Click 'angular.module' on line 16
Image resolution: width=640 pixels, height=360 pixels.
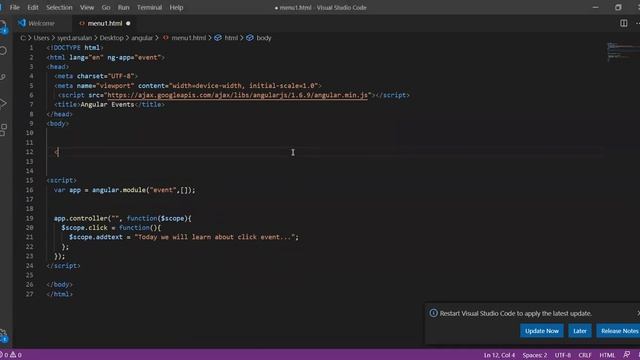click(x=119, y=190)
